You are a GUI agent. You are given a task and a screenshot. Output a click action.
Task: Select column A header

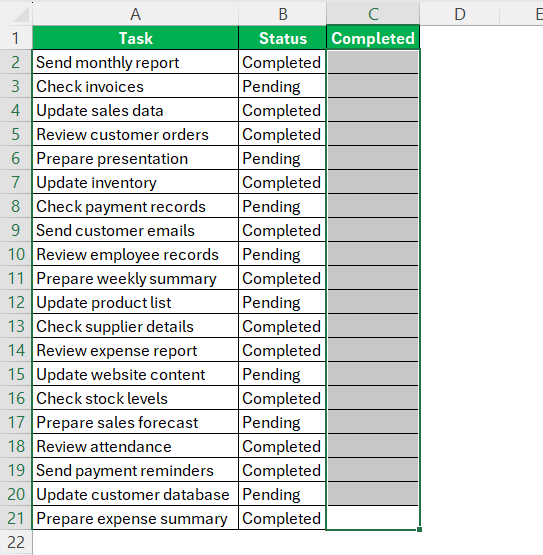point(135,14)
